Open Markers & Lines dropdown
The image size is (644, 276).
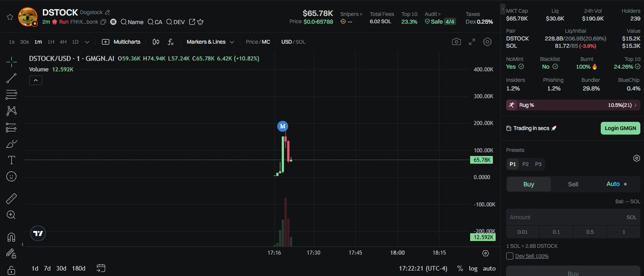(210, 42)
